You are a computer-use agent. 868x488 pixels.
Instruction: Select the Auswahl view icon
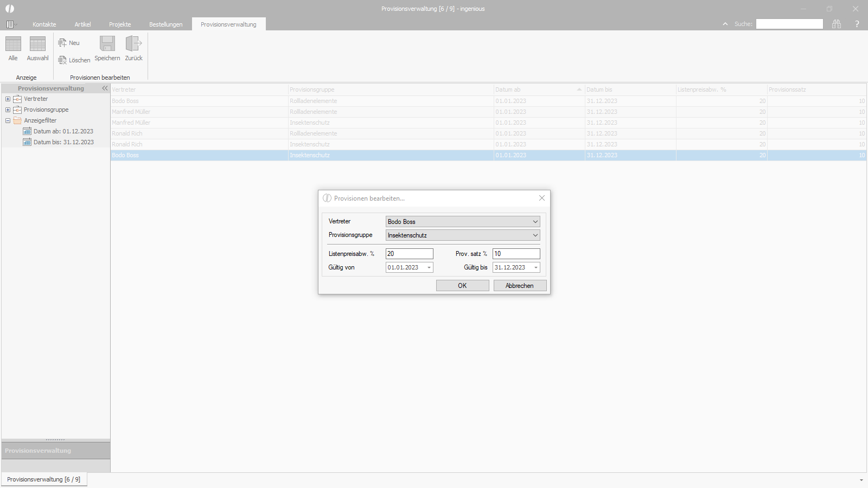(37, 44)
